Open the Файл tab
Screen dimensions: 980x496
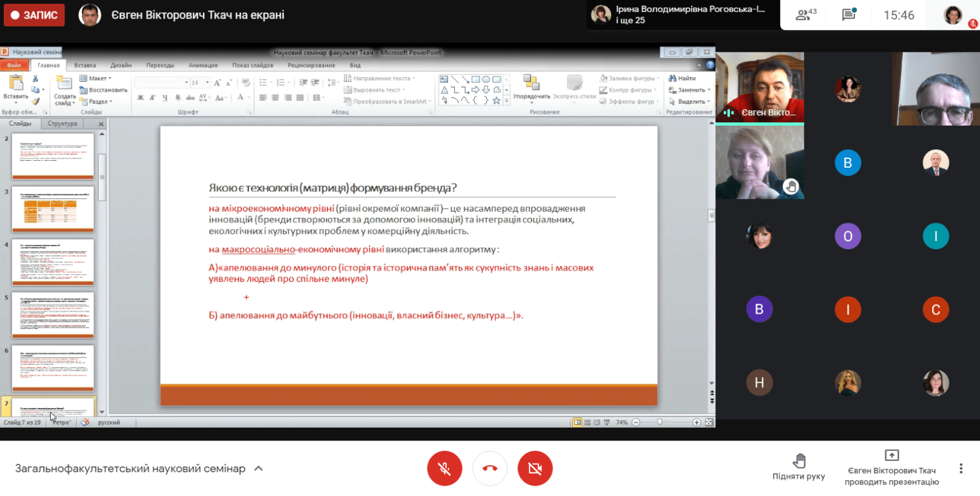(14, 65)
